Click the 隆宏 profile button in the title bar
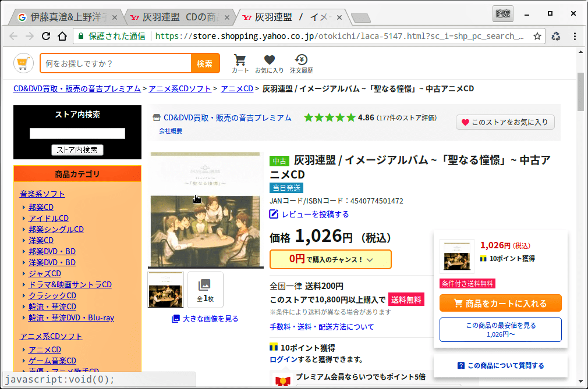Viewport: 588px width, 389px height. 503,14
